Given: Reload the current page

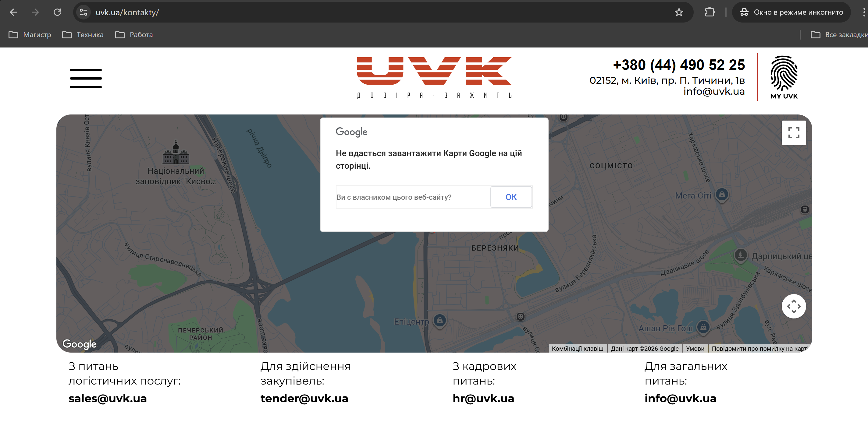Looking at the screenshot, I should click(57, 12).
